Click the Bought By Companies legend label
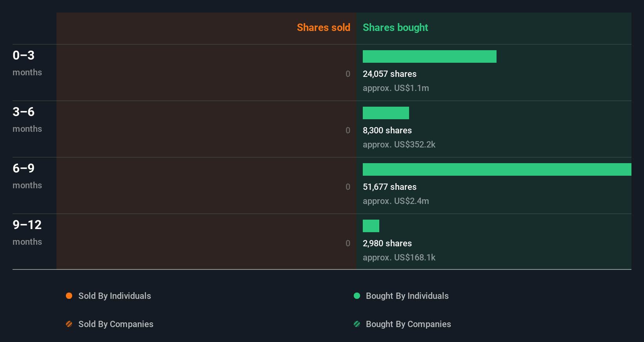Screen dimensions: 644x342 pyautogui.click(x=408, y=324)
